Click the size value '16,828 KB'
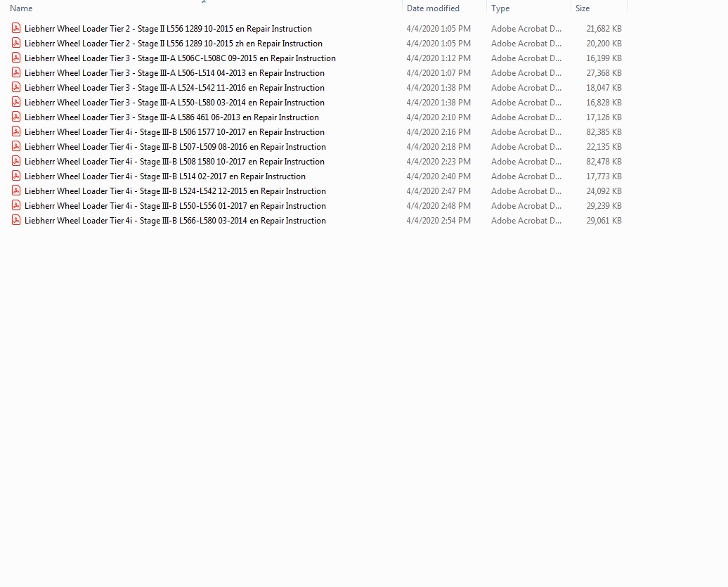 point(604,103)
